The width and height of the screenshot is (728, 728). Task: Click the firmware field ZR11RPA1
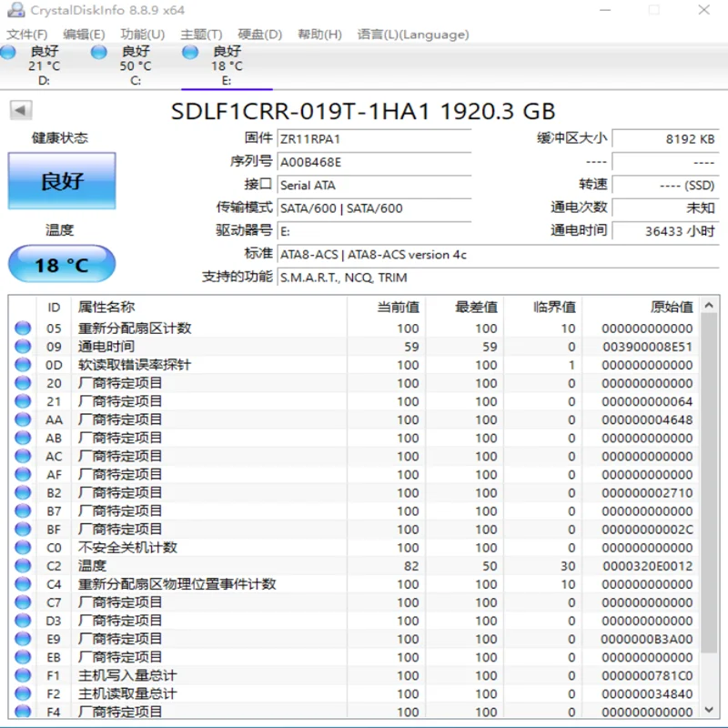tap(374, 139)
